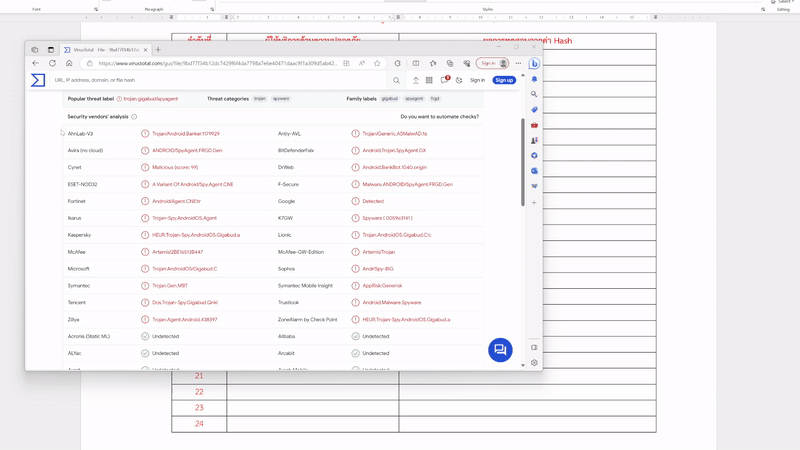Open the Read aloud icon in address bar
This screenshot has width=800, height=450.
362,63
